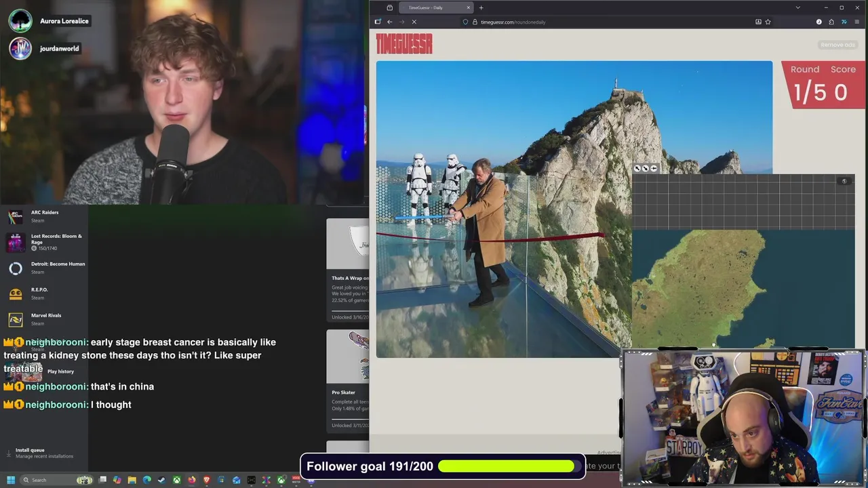Click Aurora Lorealice voice overlay avatar
868x488 pixels.
[20, 21]
